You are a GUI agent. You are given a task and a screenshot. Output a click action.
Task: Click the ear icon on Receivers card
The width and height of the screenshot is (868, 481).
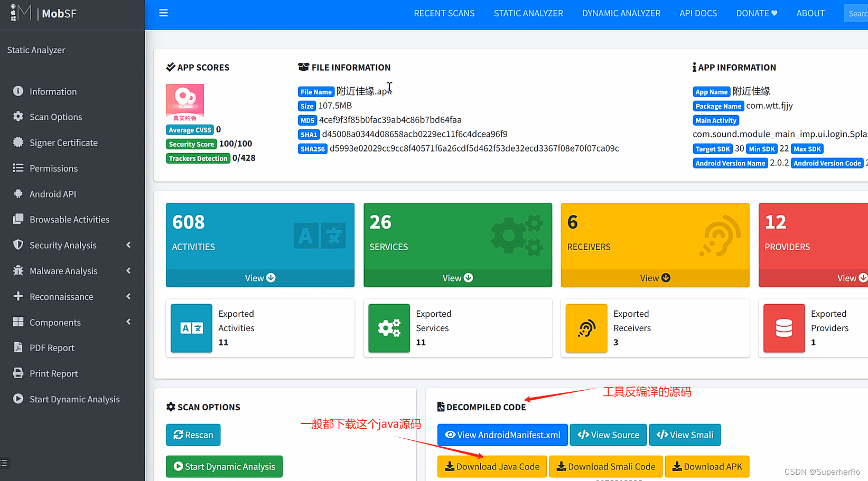coord(720,235)
